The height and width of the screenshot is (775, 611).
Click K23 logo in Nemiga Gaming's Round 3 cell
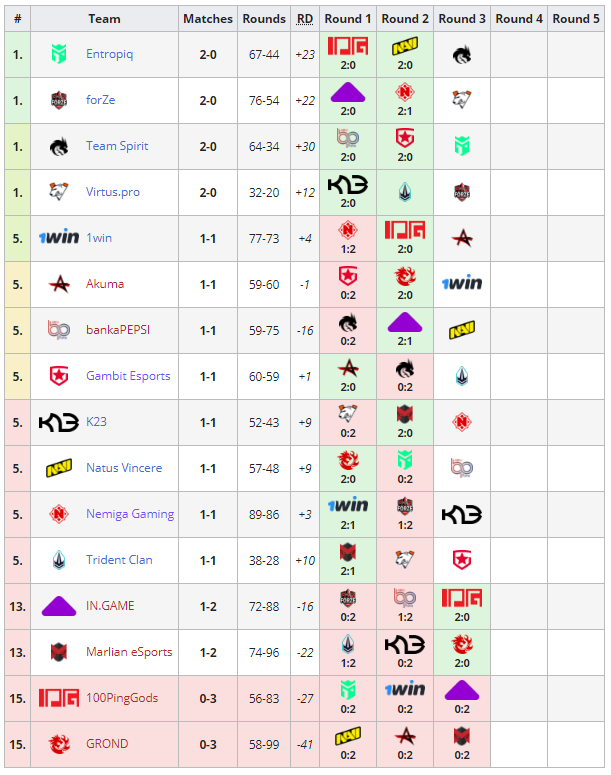(461, 514)
